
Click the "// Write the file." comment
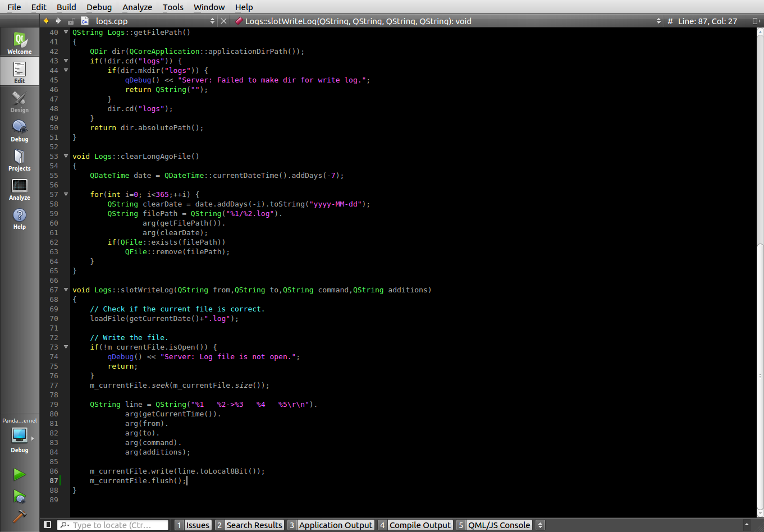tap(129, 338)
